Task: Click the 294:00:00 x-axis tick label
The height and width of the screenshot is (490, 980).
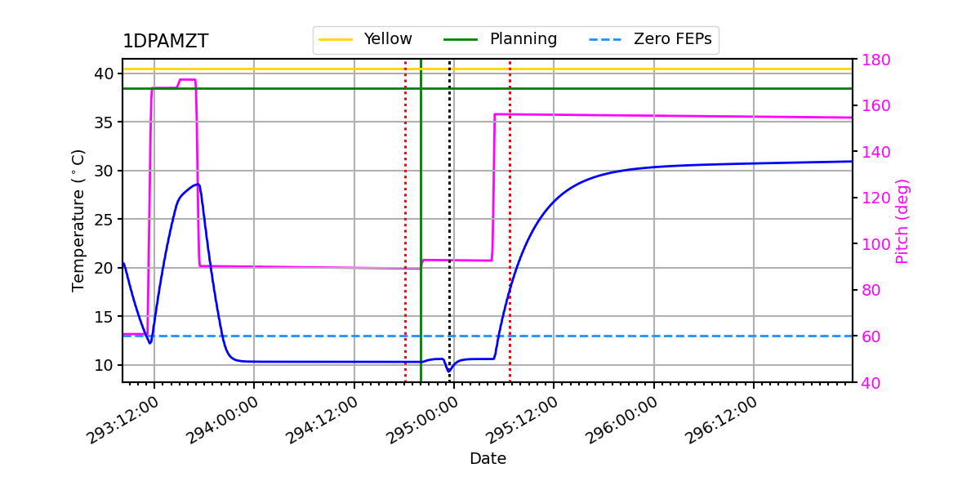Action: [223, 420]
